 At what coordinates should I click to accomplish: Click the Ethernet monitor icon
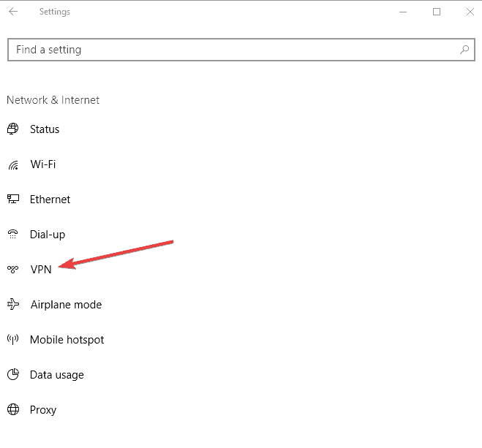(x=13, y=199)
